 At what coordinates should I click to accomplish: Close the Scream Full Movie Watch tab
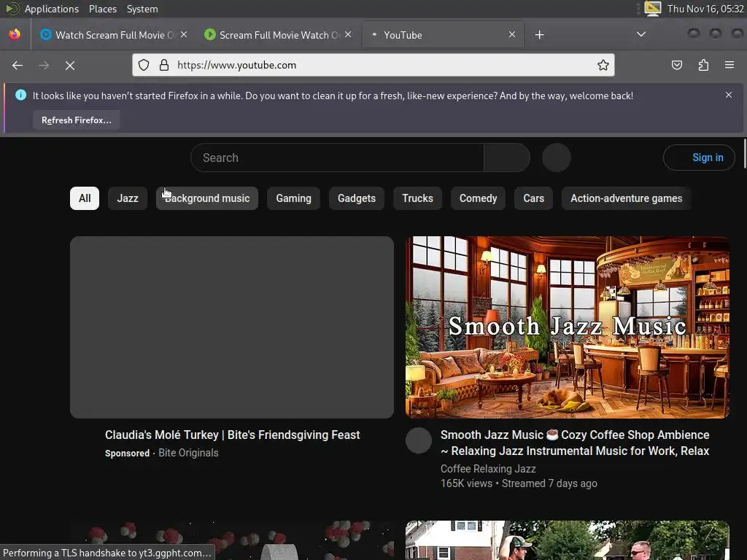point(348,35)
